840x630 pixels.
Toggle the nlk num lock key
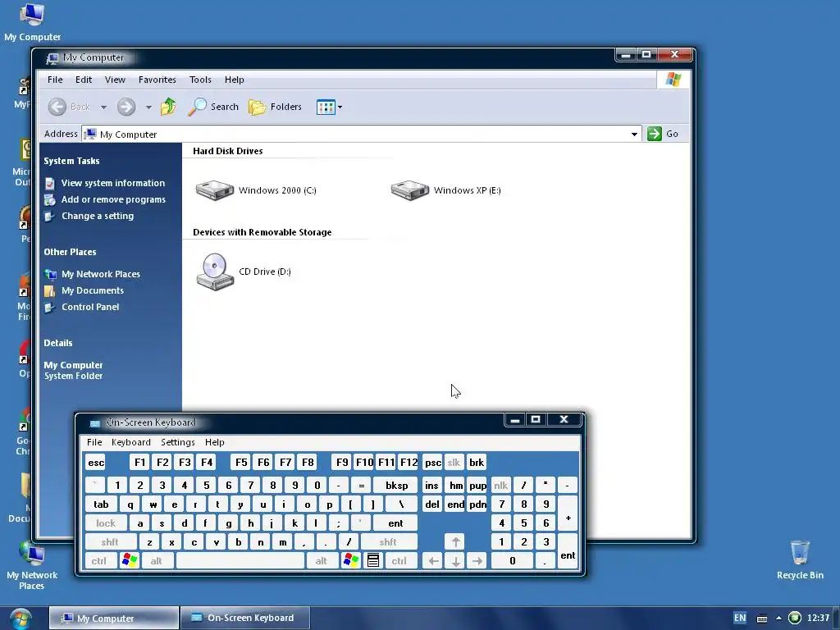(500, 486)
